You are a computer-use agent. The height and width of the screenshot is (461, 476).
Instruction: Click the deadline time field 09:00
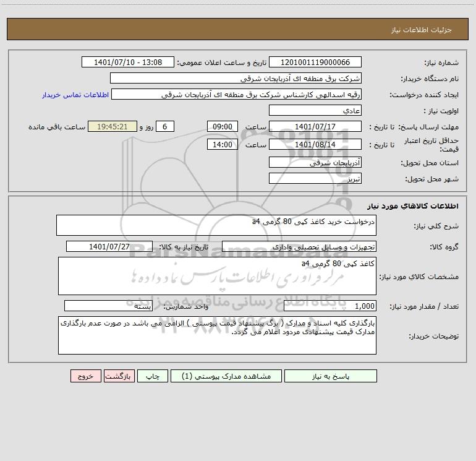click(222, 126)
